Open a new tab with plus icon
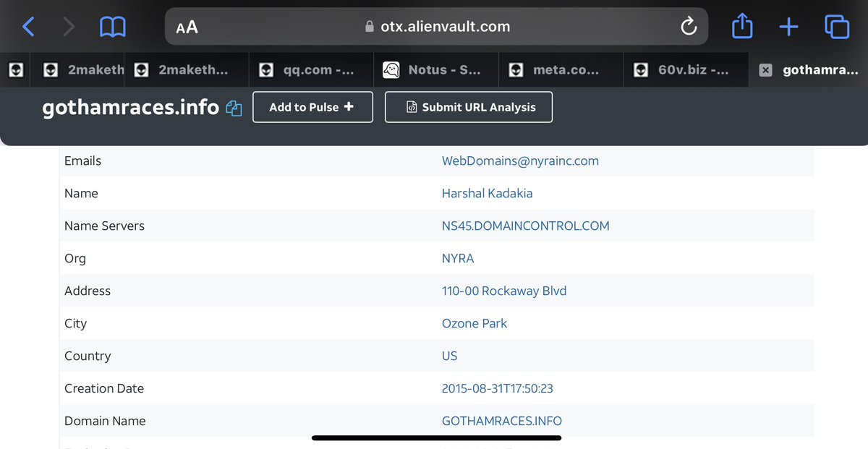Screen dimensions: 868x449 pos(788,27)
